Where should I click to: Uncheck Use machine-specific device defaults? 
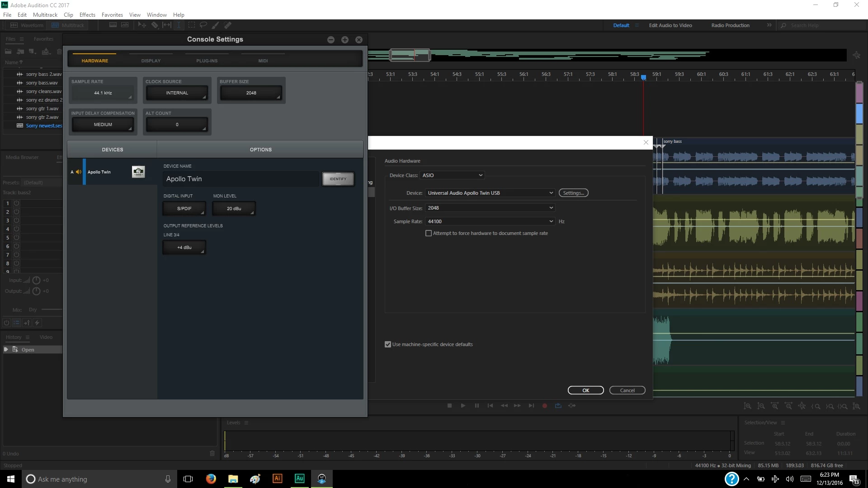pyautogui.click(x=388, y=344)
